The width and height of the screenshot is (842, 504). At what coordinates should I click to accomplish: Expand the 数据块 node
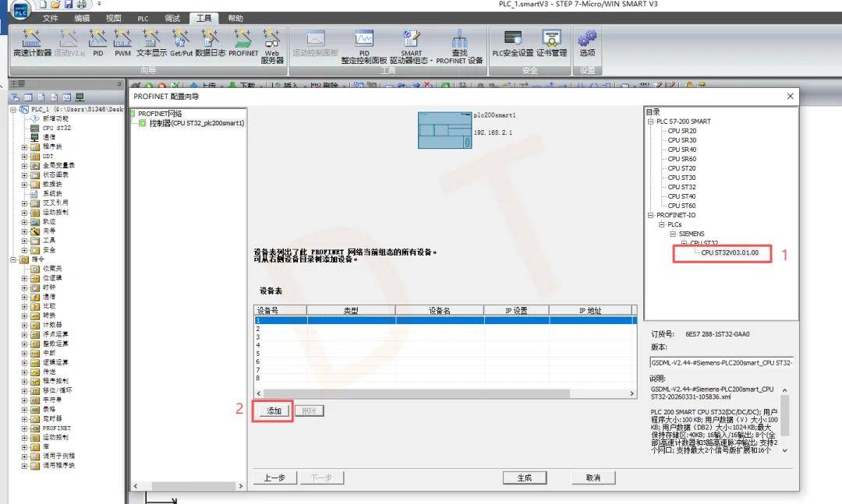pos(24,185)
